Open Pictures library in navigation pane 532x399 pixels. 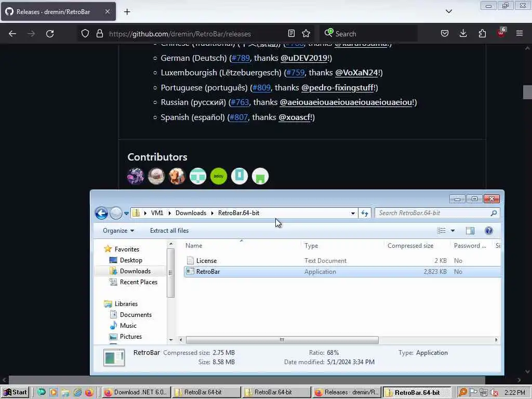click(x=130, y=337)
